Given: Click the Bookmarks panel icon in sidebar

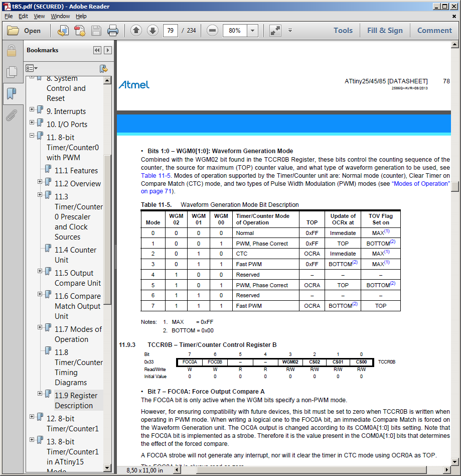Looking at the screenshot, I should pos(12,93).
